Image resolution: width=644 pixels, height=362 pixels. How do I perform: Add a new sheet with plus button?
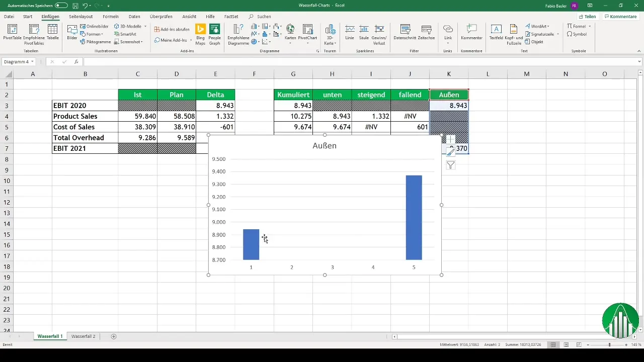[x=113, y=336]
